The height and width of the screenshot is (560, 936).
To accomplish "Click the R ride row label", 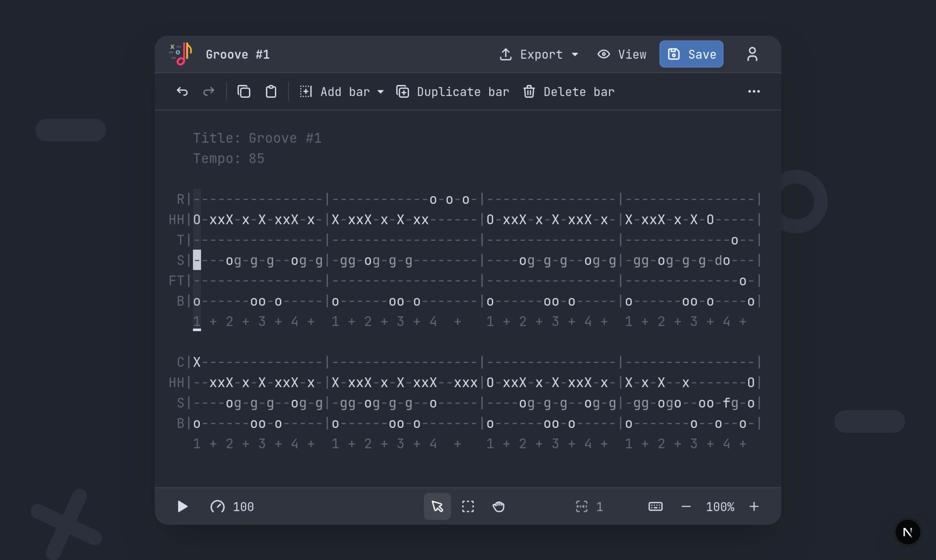I will point(181,199).
